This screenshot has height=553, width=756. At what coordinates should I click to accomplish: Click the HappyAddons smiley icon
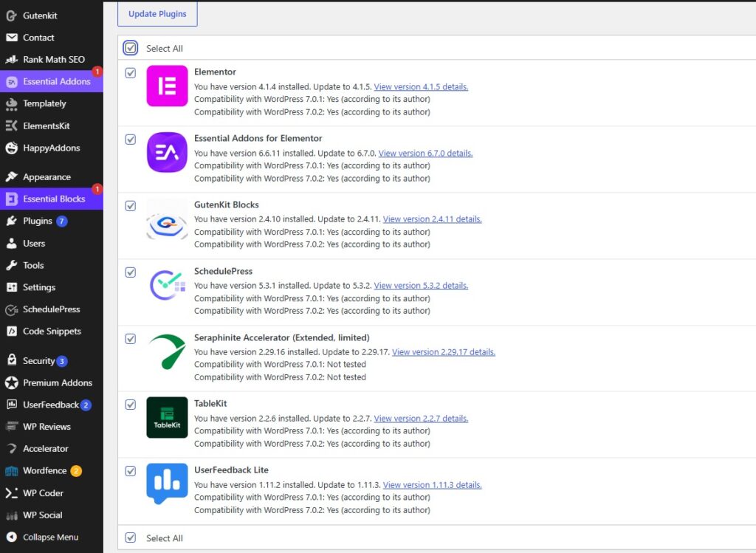point(12,148)
